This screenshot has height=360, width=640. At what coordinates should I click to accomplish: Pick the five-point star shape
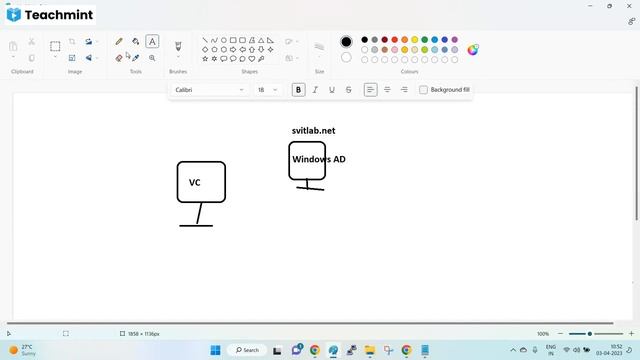pyautogui.click(x=205, y=59)
